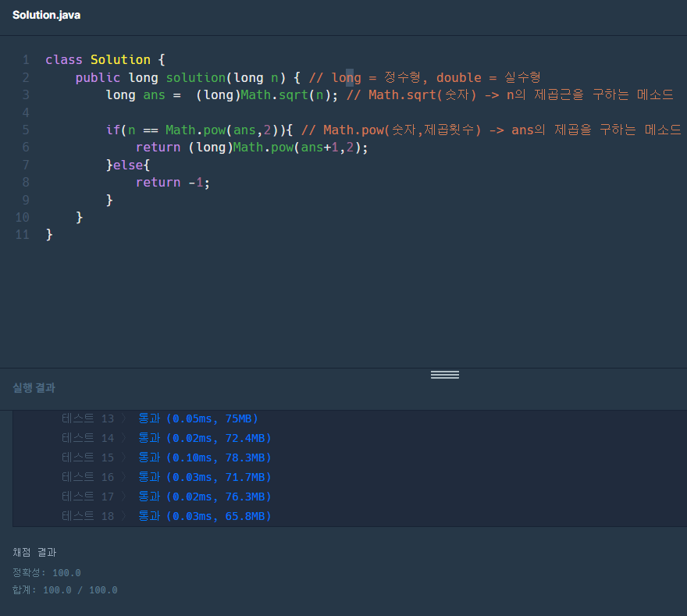The width and height of the screenshot is (687, 616).
Task: Click the '(long)Math.sqrt(n);' expression
Action: tap(267, 94)
